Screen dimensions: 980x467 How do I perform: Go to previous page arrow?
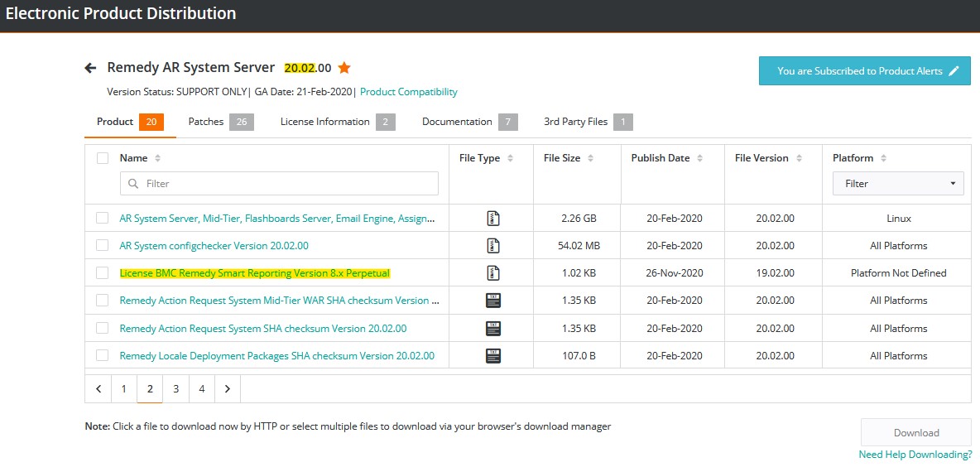tap(98, 389)
